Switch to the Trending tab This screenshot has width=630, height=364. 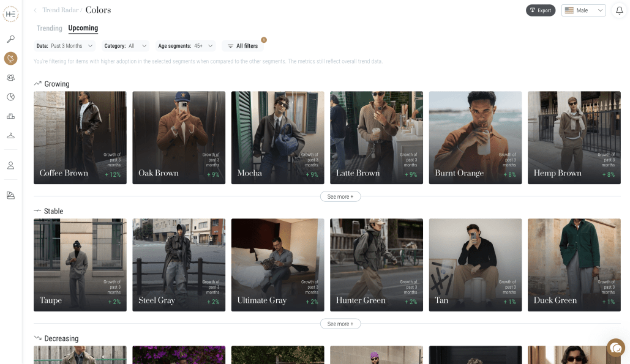50,28
